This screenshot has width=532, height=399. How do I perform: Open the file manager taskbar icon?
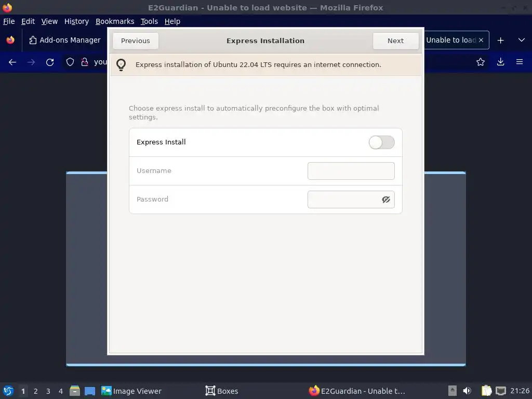click(75, 391)
